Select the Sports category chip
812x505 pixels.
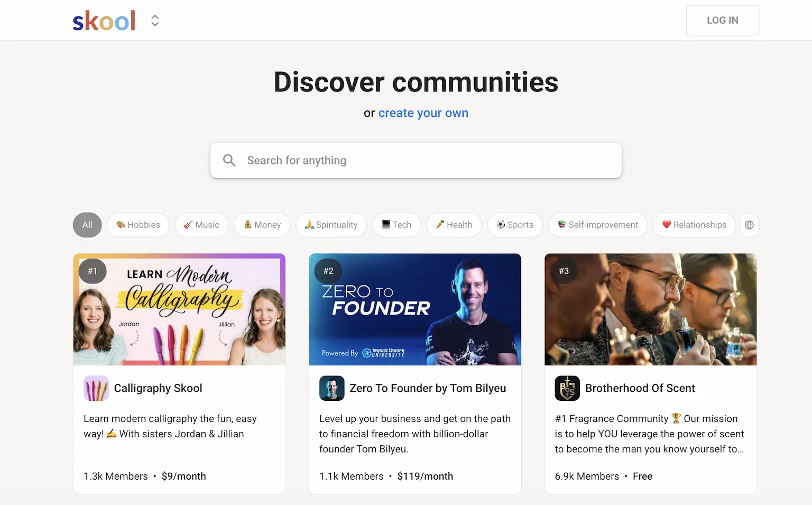[515, 225]
